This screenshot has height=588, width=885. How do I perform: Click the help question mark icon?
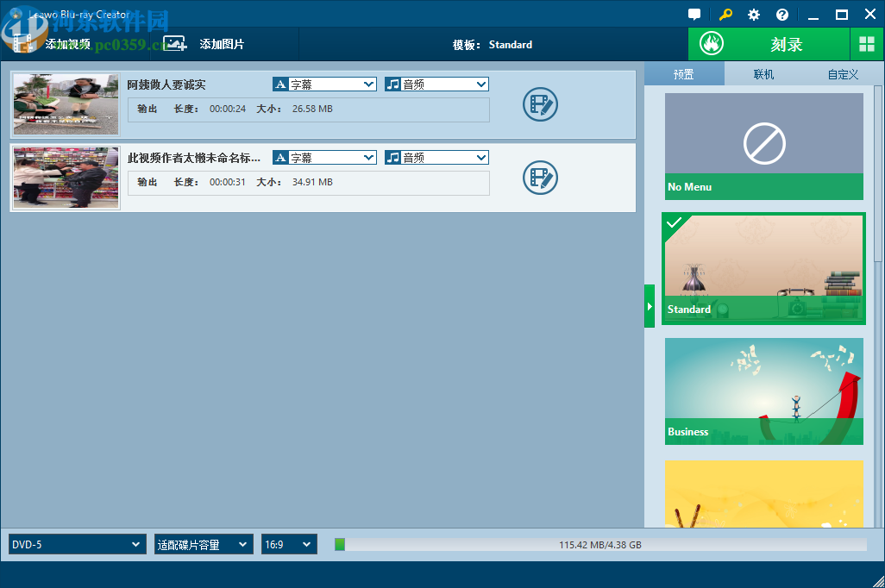tap(781, 15)
